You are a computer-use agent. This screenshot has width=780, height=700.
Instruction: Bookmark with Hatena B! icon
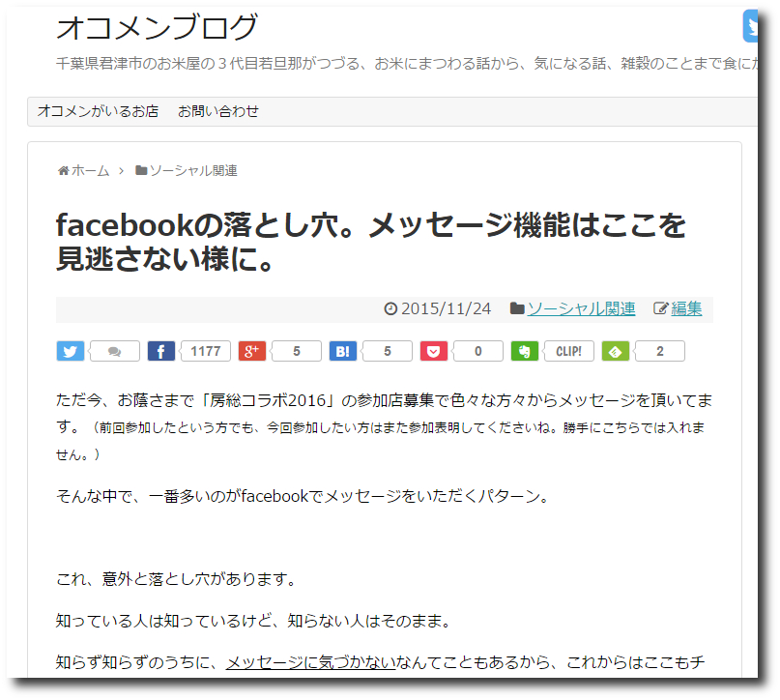tap(343, 351)
